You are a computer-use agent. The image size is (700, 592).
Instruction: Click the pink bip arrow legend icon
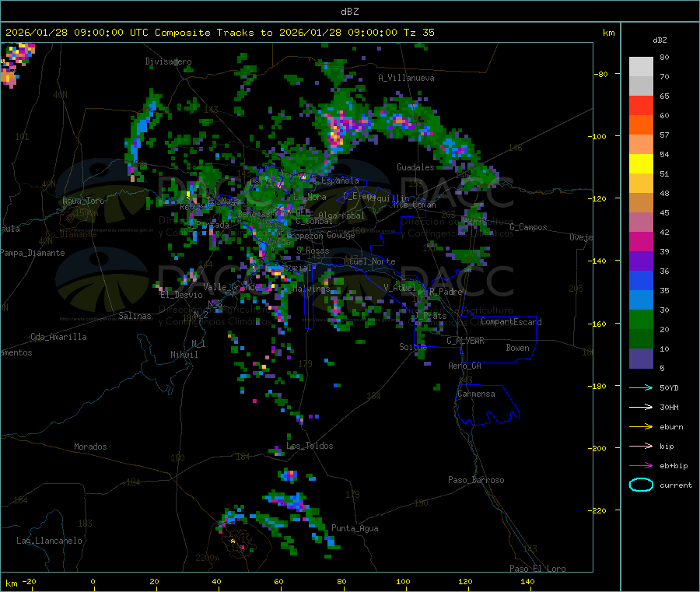pos(641,446)
